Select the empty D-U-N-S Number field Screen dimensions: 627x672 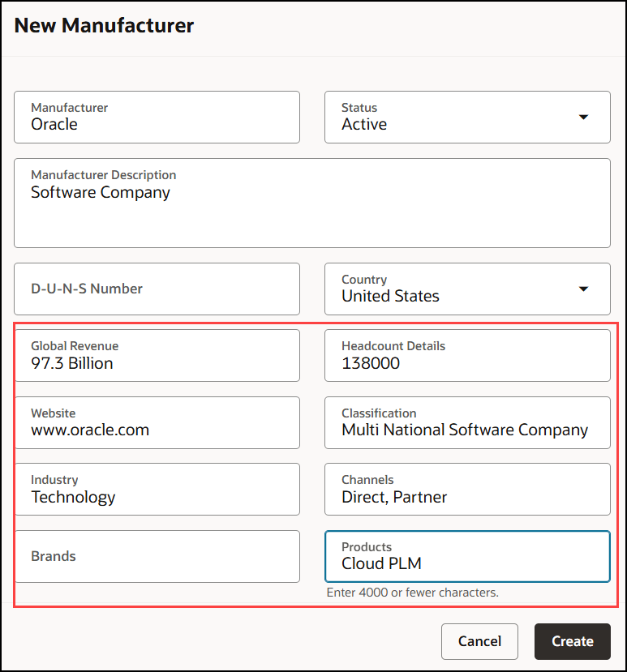pos(157,289)
